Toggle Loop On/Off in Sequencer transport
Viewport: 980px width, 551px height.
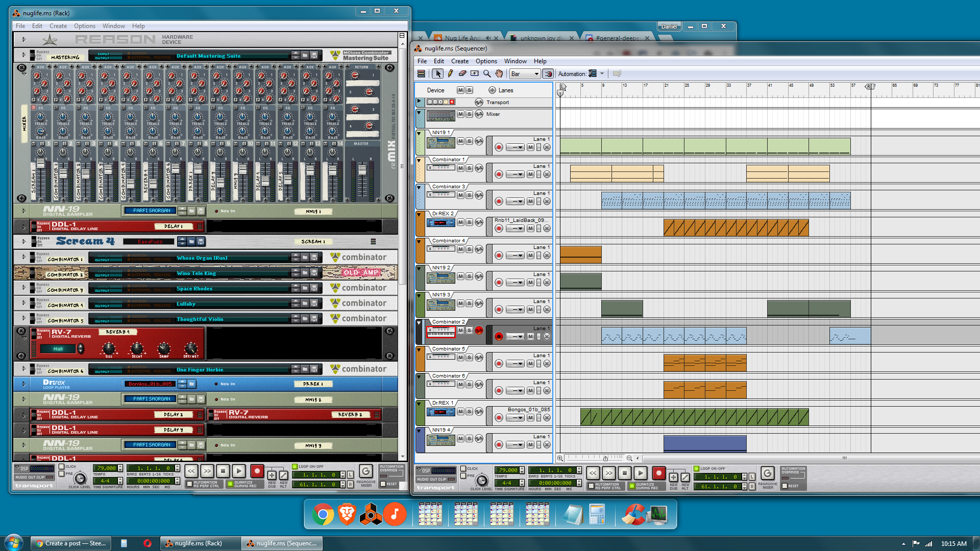pos(696,468)
